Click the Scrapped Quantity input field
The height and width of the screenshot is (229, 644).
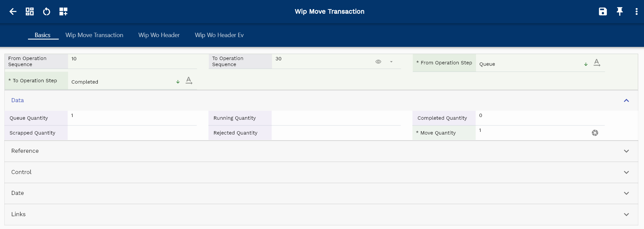(132, 133)
